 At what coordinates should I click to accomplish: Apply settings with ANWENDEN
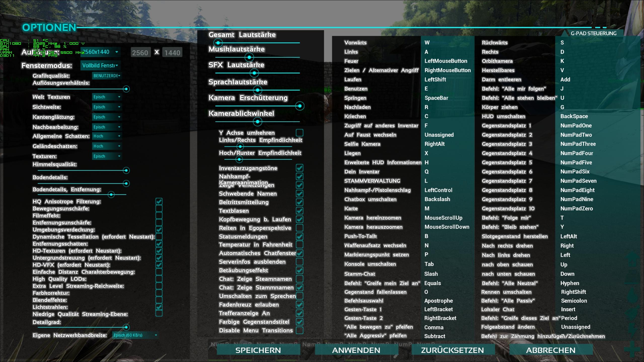point(356,350)
